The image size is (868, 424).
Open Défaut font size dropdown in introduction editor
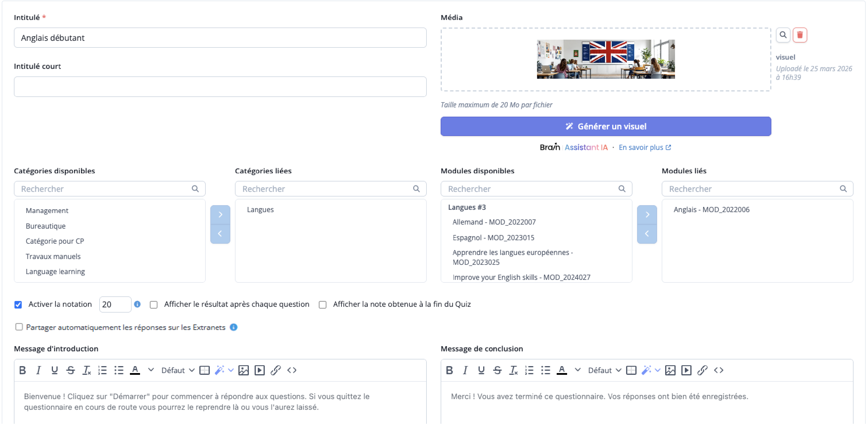(x=178, y=370)
